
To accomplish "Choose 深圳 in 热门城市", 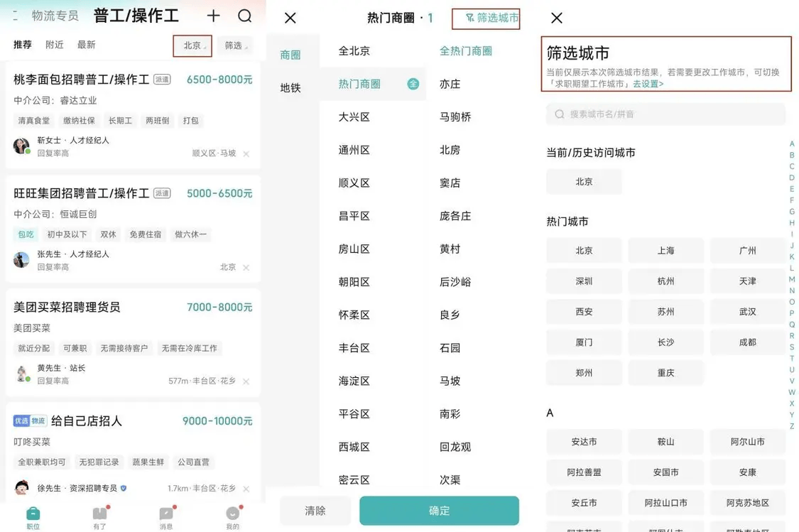I will 584,281.
